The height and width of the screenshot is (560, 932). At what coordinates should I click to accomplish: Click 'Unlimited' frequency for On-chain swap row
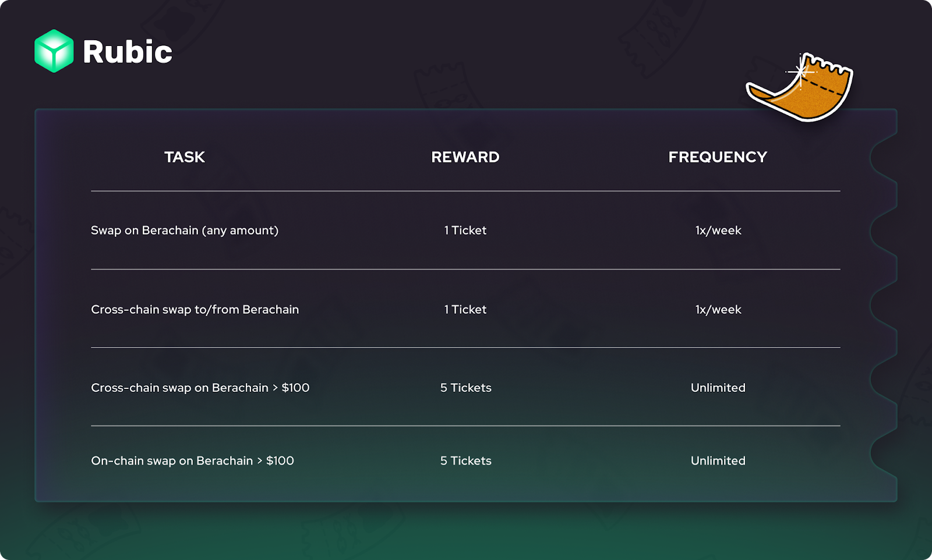[x=718, y=461]
